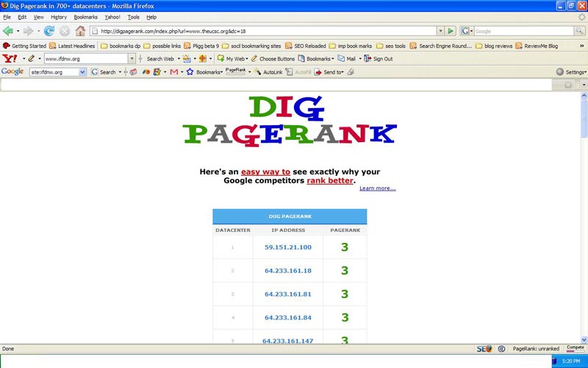Click the AutoLink button on Google toolbar
Viewport: 588px width, 368px height.
(x=268, y=72)
